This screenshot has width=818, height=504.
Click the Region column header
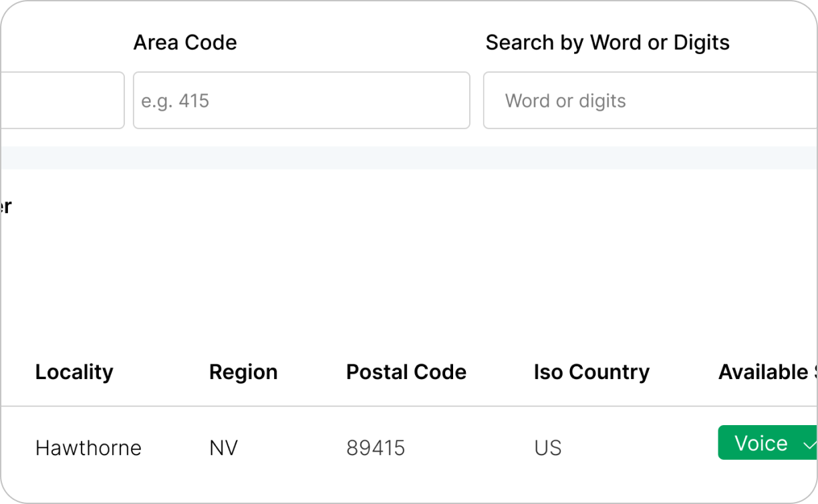(x=243, y=372)
